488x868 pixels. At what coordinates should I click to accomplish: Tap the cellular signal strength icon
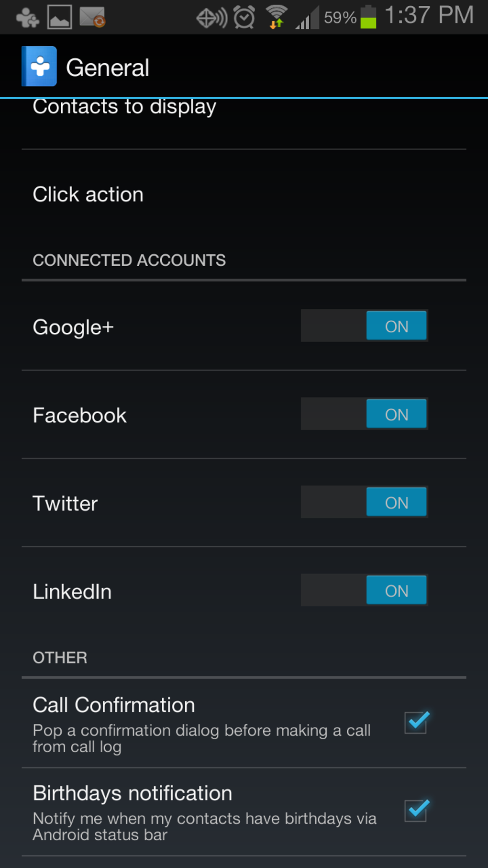coord(307,18)
